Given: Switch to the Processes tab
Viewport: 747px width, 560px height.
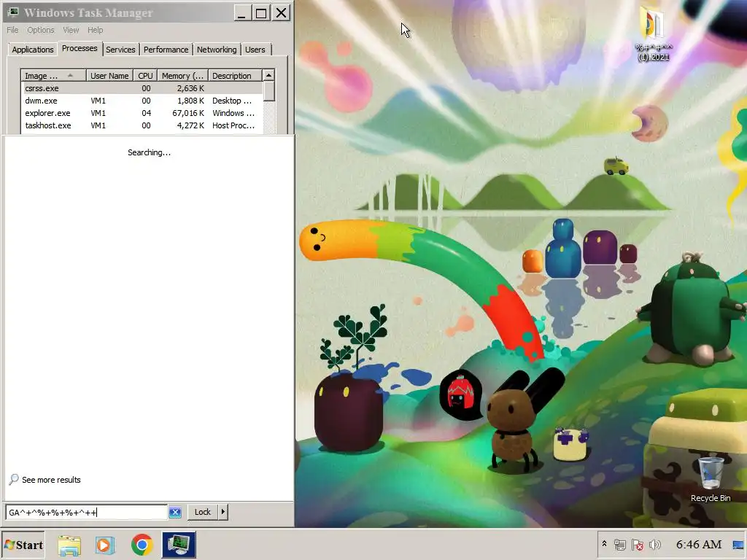Looking at the screenshot, I should [x=80, y=49].
